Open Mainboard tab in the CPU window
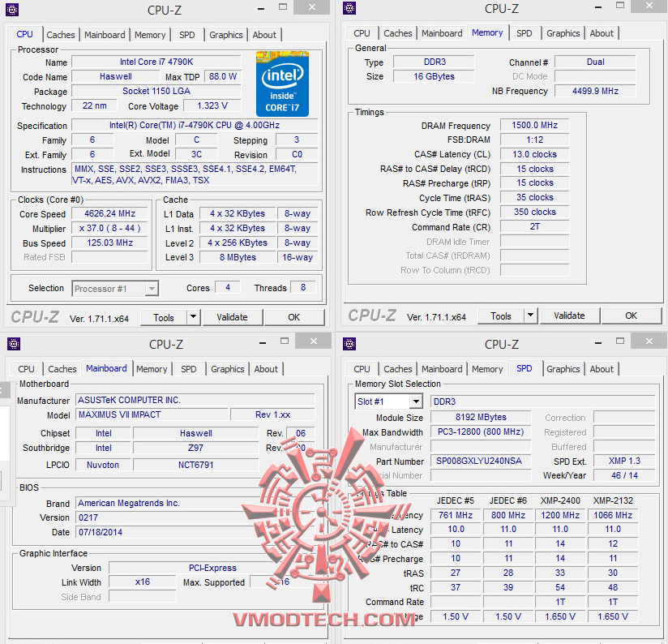This screenshot has width=668, height=644. pyautogui.click(x=105, y=35)
